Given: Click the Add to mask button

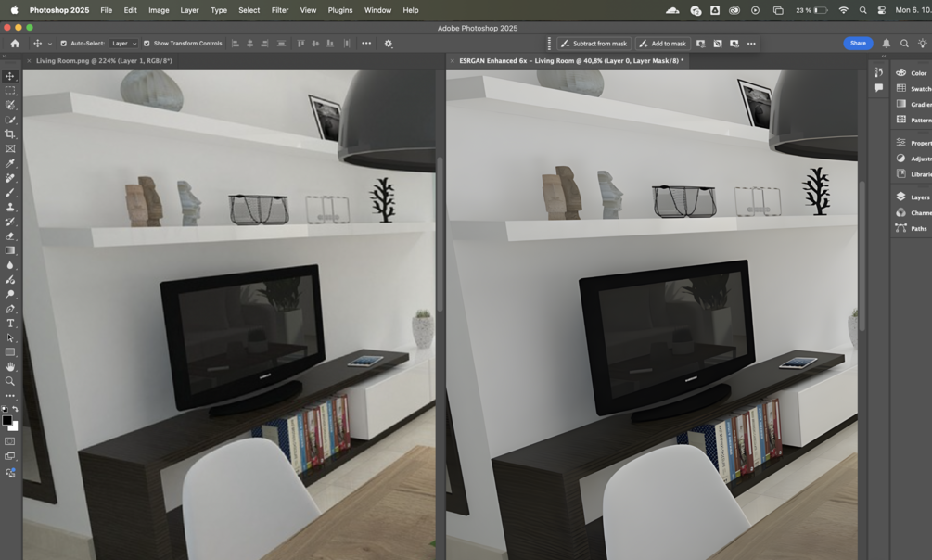Looking at the screenshot, I should (663, 44).
